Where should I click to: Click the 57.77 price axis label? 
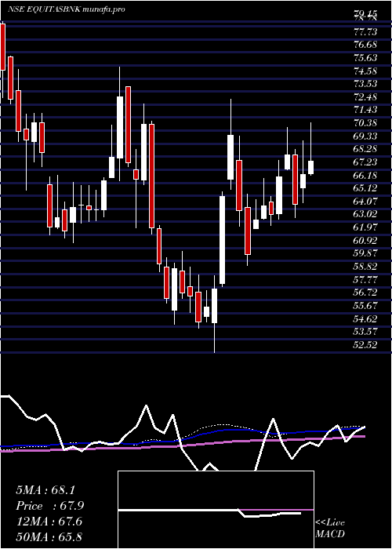point(365,280)
